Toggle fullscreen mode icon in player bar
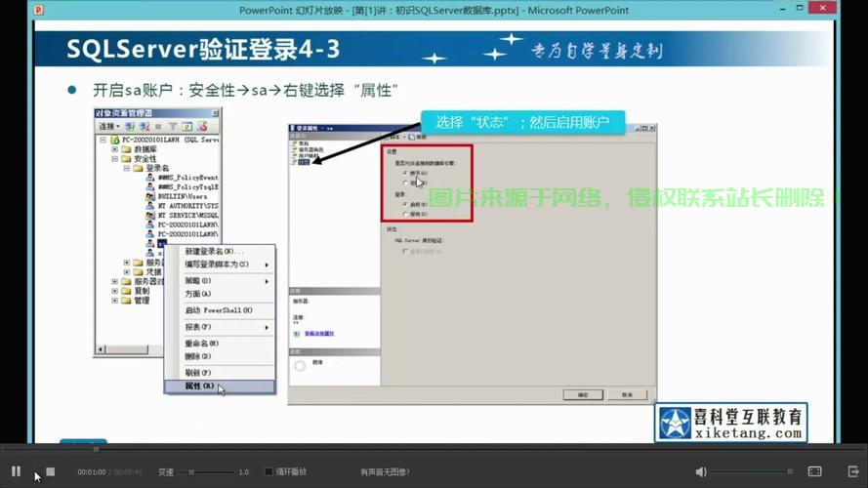 coord(814,471)
